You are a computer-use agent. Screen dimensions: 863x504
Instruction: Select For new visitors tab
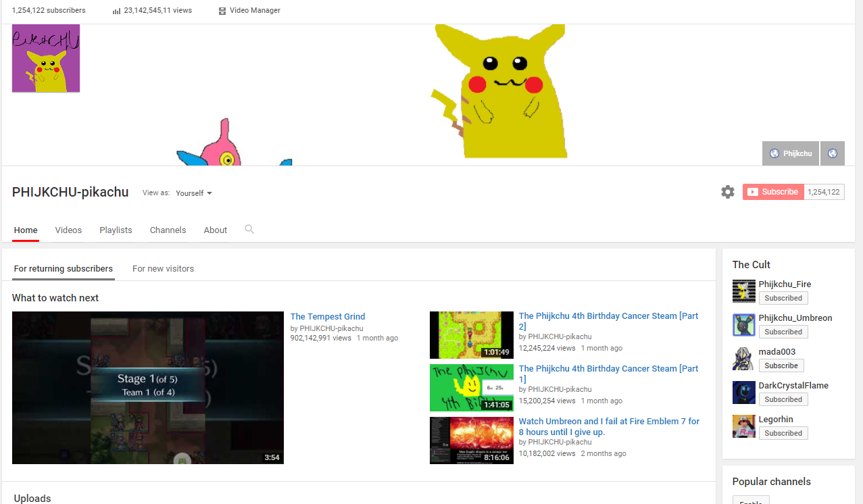163,268
